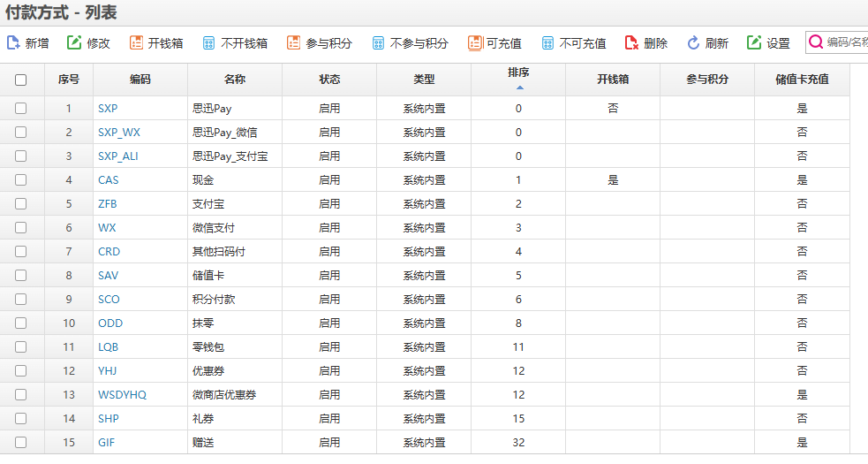Screen dimensions: 868x464
Task: Check the box for row GIF 赠送
Action: [x=21, y=442]
